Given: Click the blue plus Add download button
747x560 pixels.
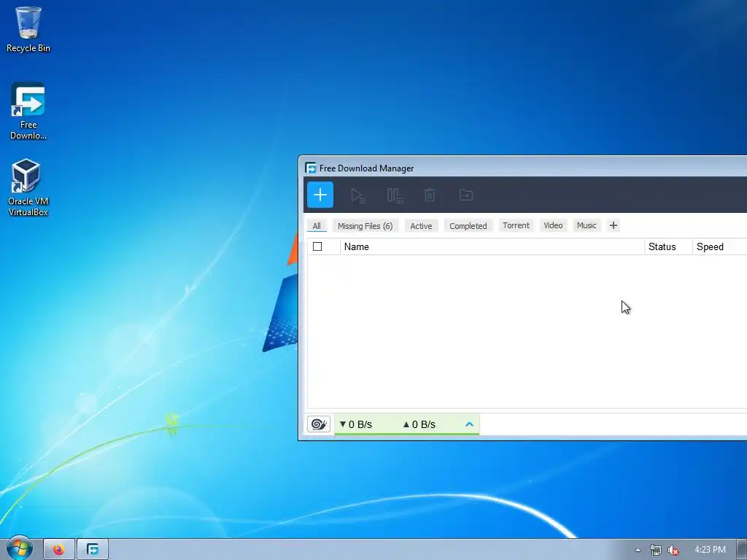Looking at the screenshot, I should click(x=320, y=195).
